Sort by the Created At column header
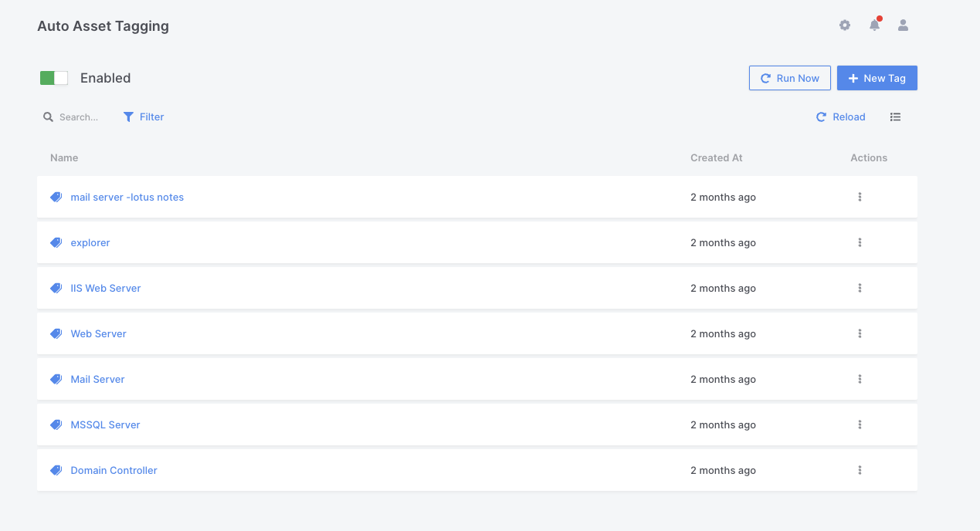 [x=716, y=157]
